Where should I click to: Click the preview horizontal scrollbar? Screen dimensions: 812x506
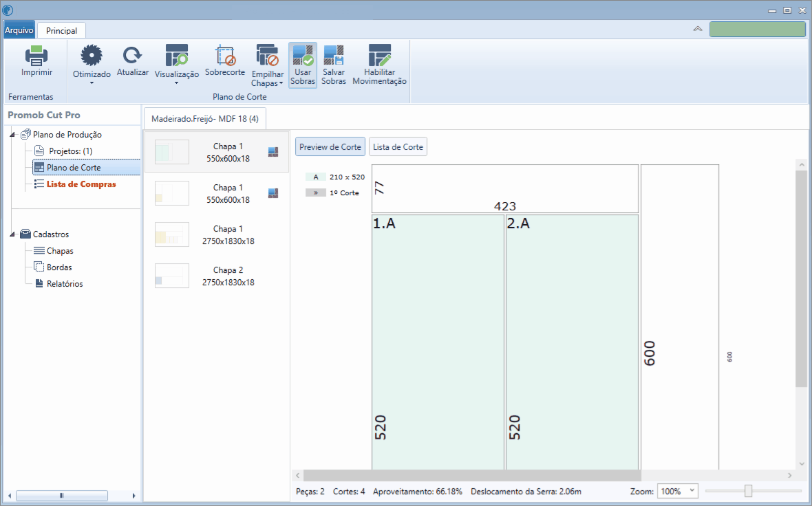472,475
